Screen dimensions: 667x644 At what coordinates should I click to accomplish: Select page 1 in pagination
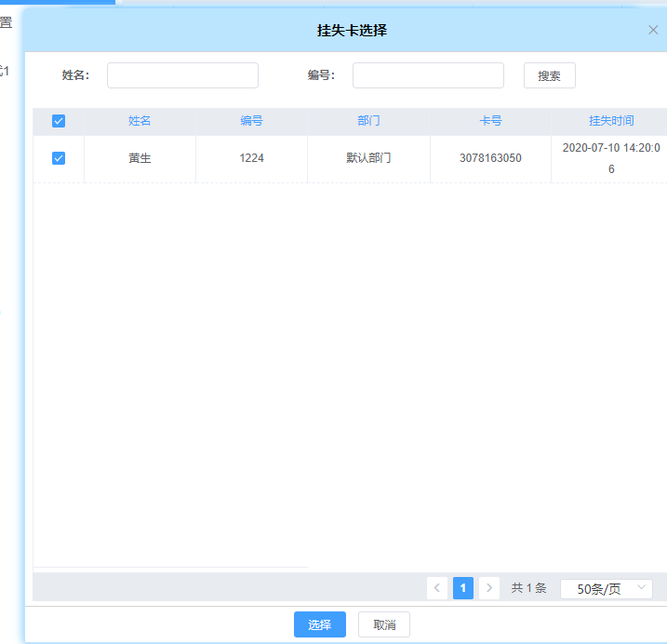point(463,588)
